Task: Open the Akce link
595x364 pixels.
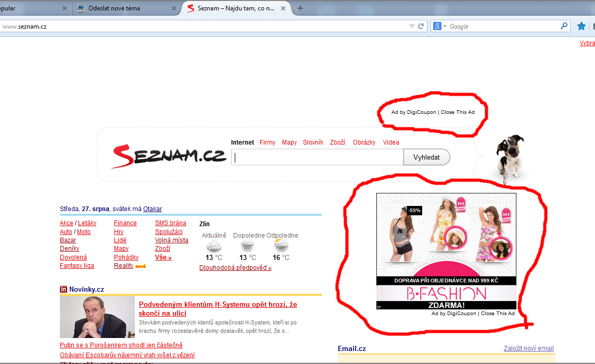Action: tap(67, 223)
